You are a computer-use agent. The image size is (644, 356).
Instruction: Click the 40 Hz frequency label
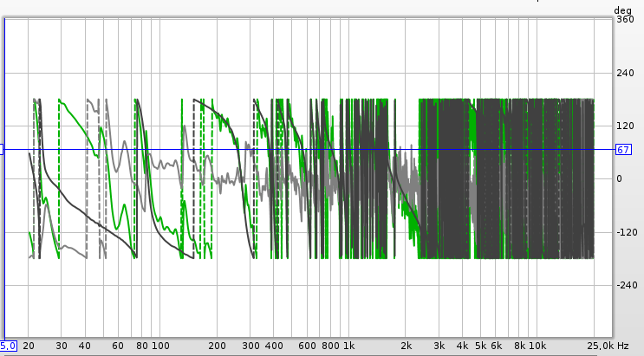pyautogui.click(x=85, y=346)
